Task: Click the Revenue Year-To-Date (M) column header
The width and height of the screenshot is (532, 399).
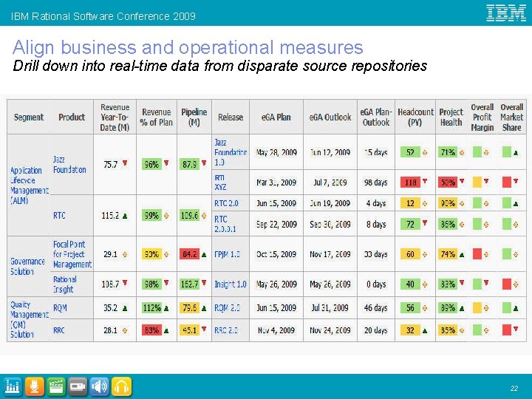Action: (115, 117)
